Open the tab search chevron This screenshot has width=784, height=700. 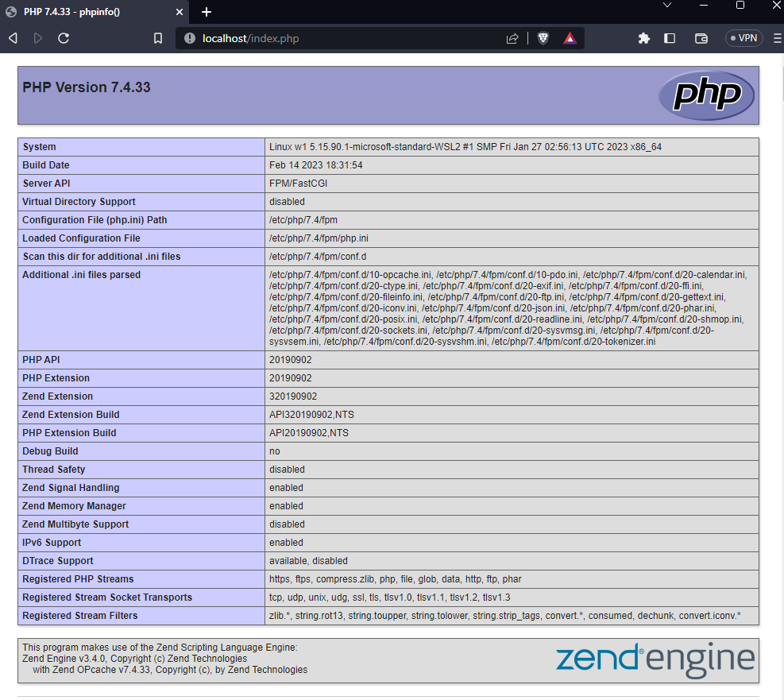pyautogui.click(x=668, y=7)
